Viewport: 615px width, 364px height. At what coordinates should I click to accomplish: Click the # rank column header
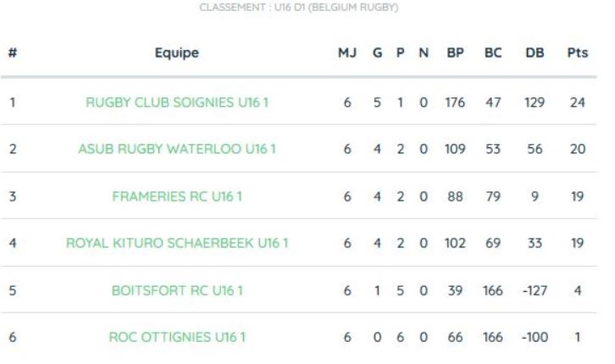point(13,52)
